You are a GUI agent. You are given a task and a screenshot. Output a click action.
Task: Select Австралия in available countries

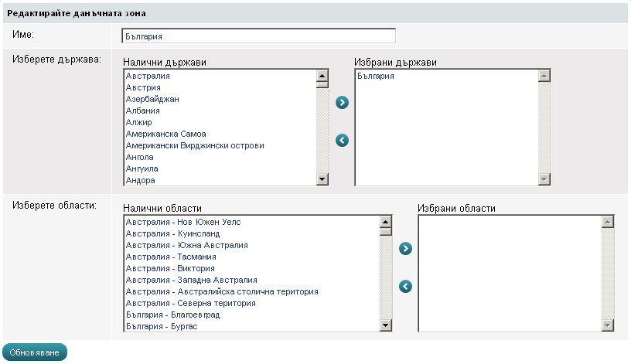(148, 77)
